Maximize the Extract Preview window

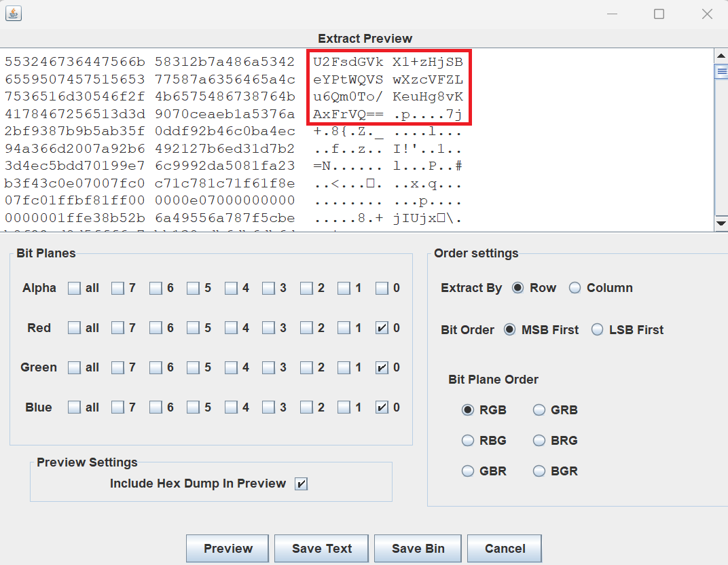click(659, 14)
